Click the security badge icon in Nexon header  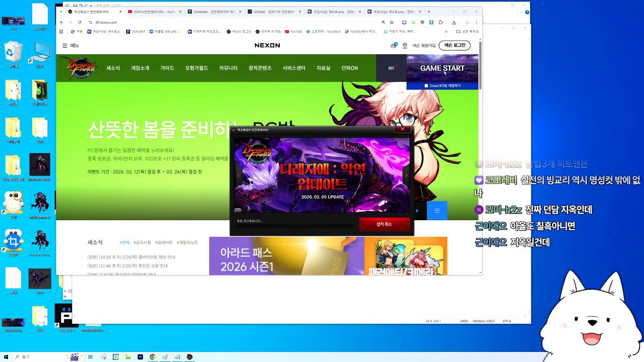click(x=405, y=46)
